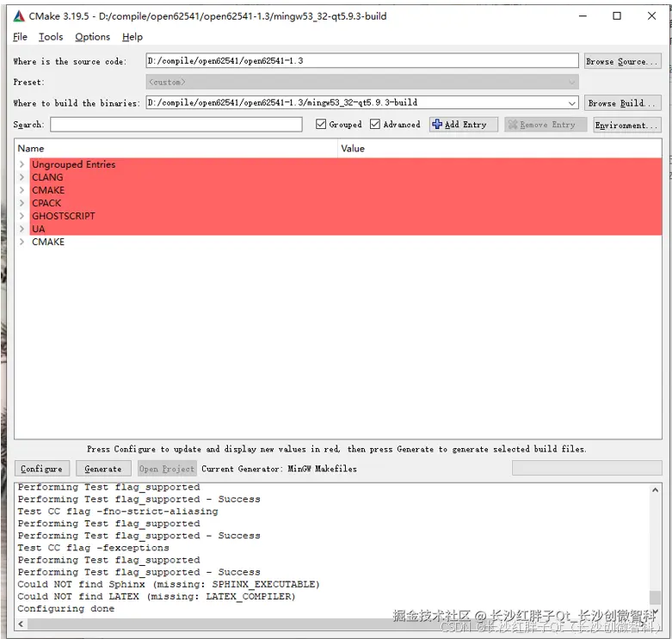Toggle the Grouped checkbox

coord(321,124)
